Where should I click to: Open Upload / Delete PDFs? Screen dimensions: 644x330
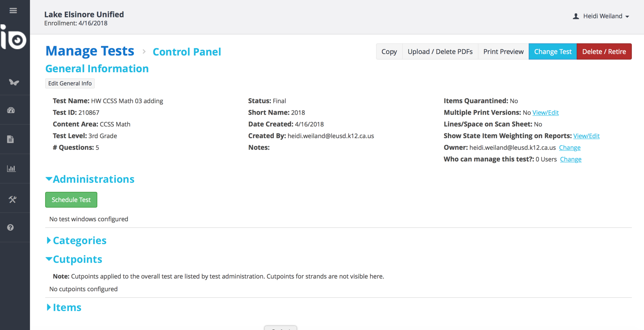click(440, 51)
